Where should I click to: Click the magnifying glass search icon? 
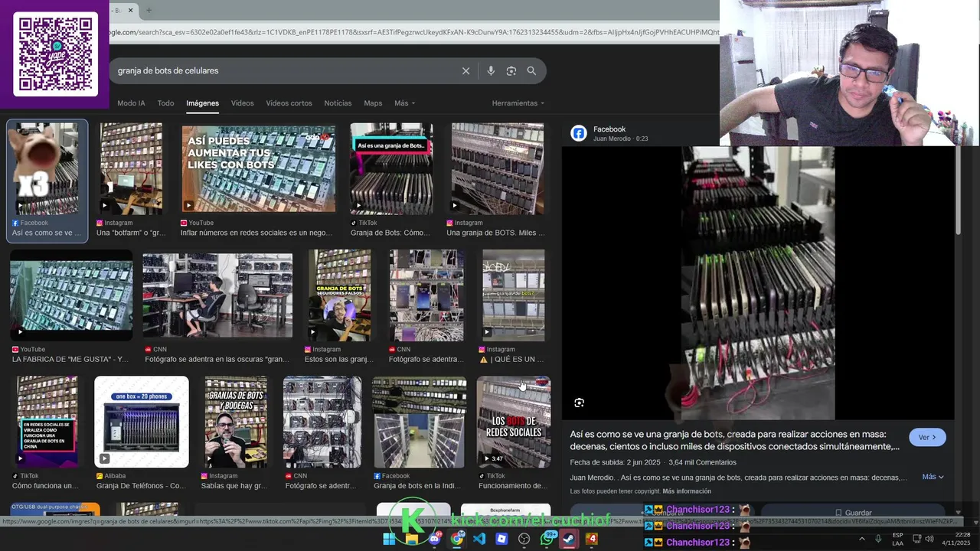tap(531, 70)
